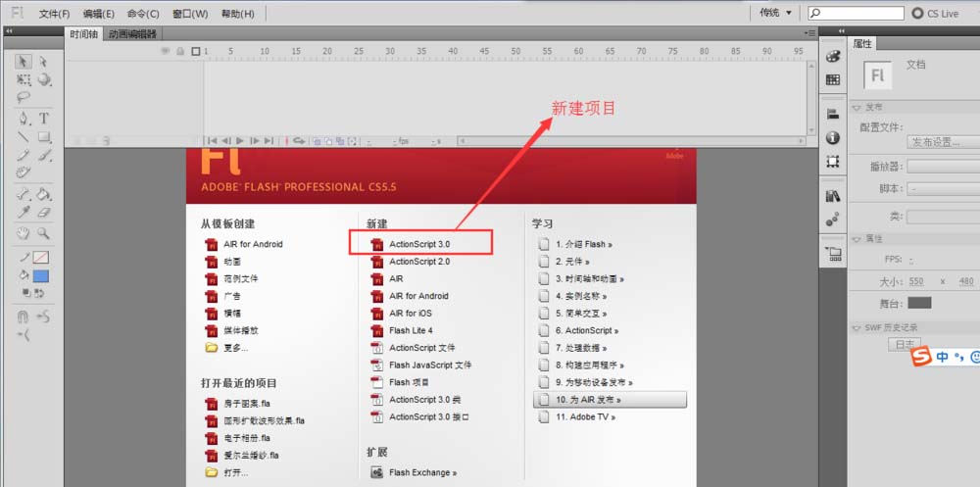Switch to the 动画编辑器 tab
980x487 pixels.
(x=132, y=33)
